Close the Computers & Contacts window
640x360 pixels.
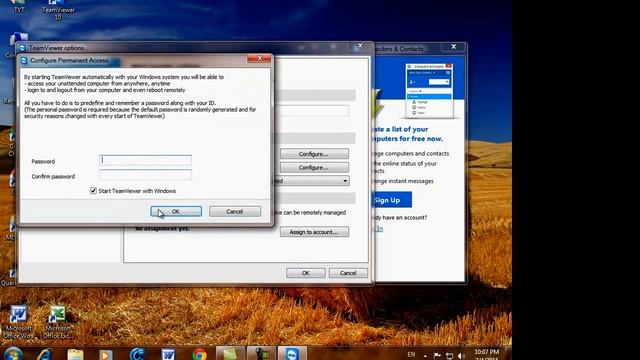[453, 47]
